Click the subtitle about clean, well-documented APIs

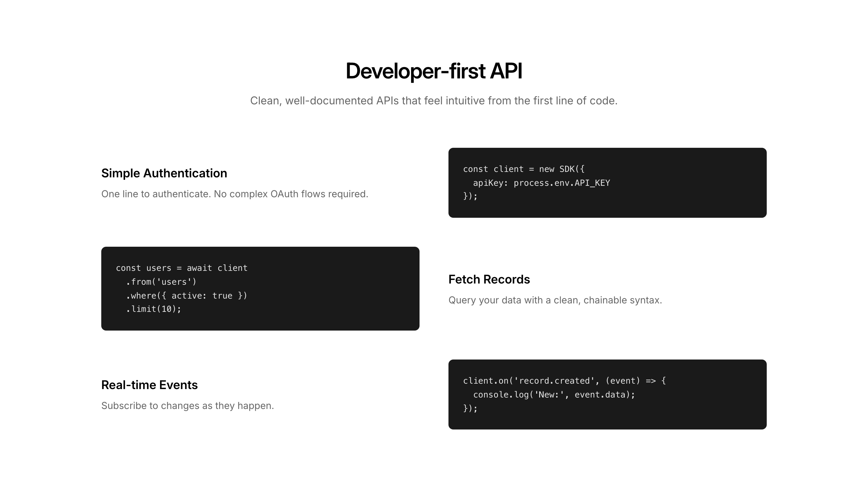434,100
